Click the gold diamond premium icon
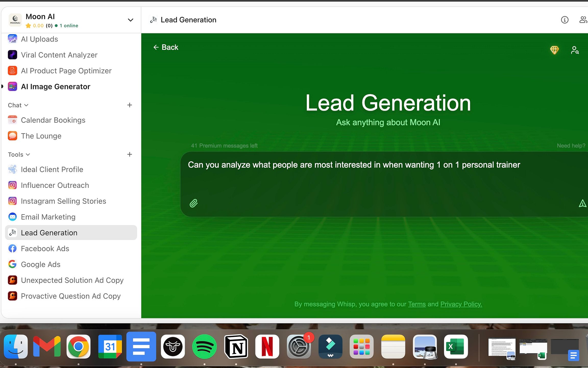Screen dimensions: 588x368 [x=554, y=50]
